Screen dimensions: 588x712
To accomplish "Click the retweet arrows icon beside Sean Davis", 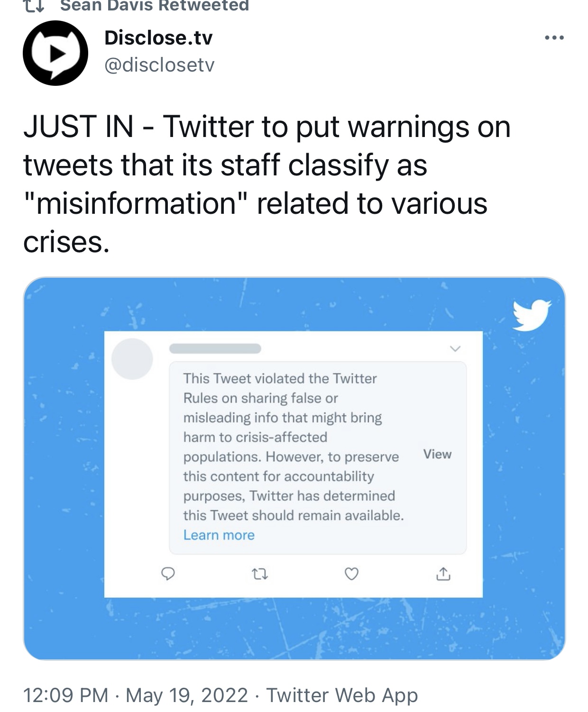I will (x=34, y=6).
